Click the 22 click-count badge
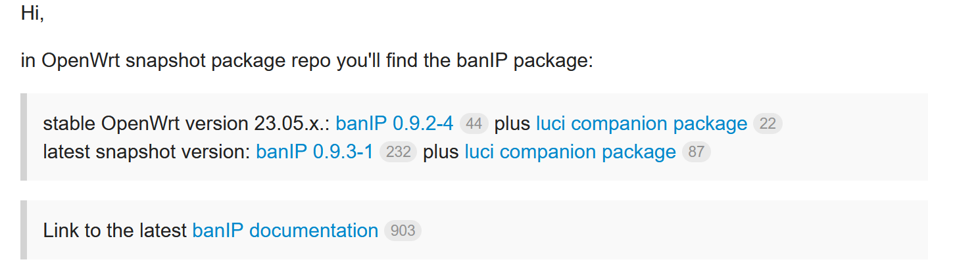 point(768,123)
